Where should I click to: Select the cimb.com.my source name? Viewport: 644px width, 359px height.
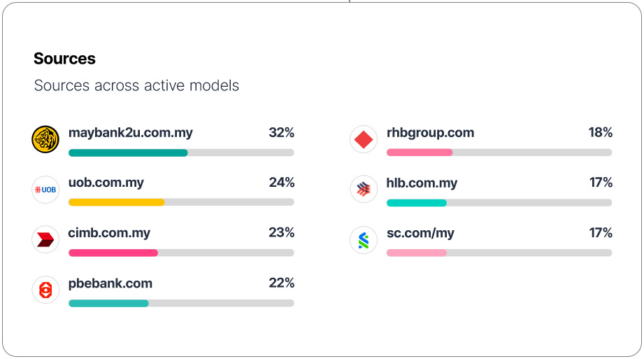(x=109, y=233)
